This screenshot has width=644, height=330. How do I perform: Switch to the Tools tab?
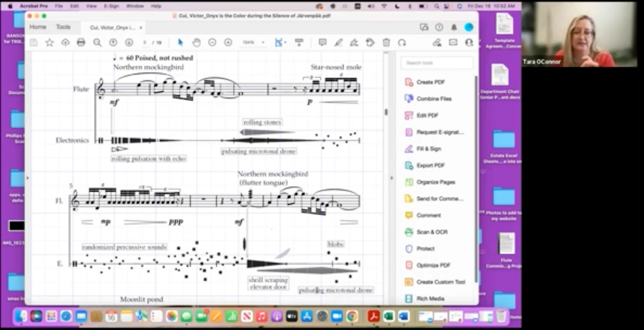(63, 27)
